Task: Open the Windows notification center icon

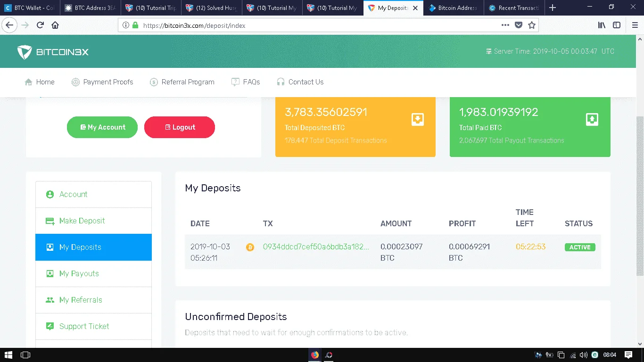Action: click(x=628, y=355)
